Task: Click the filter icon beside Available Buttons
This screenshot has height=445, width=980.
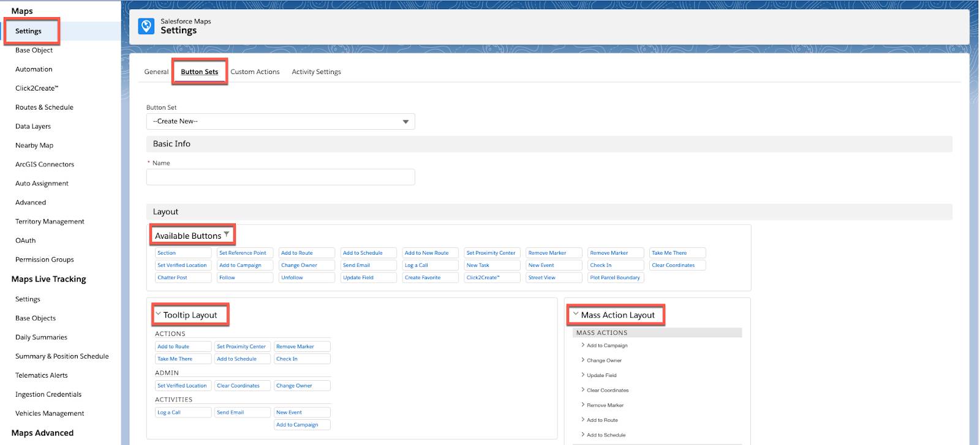Action: coord(227,234)
